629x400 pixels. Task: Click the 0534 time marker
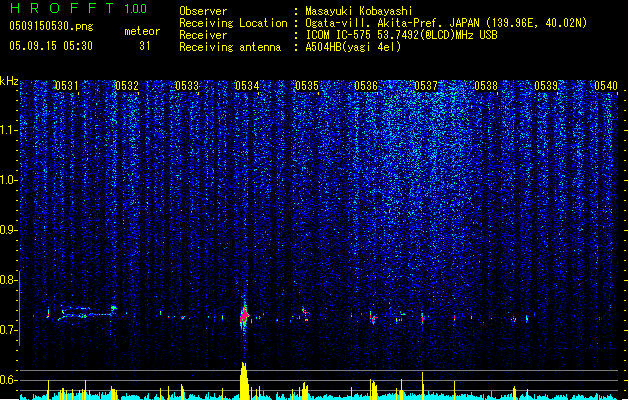point(247,86)
